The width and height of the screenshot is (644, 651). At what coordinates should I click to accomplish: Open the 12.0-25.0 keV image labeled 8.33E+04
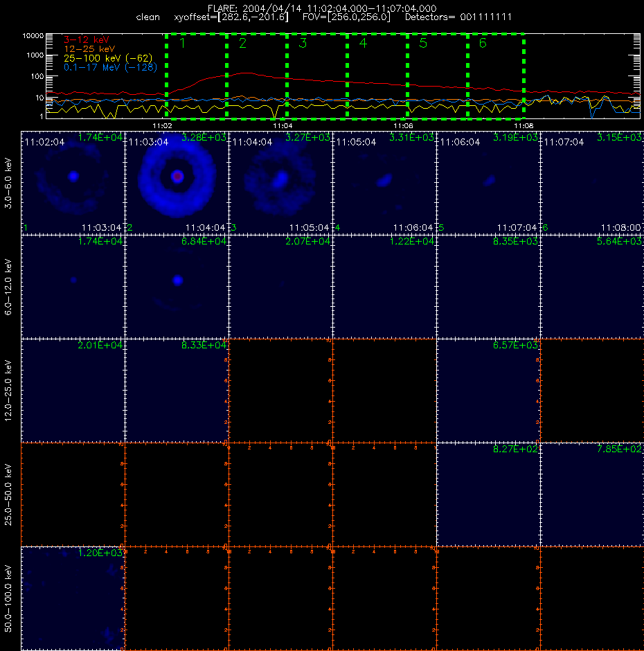(x=177, y=391)
